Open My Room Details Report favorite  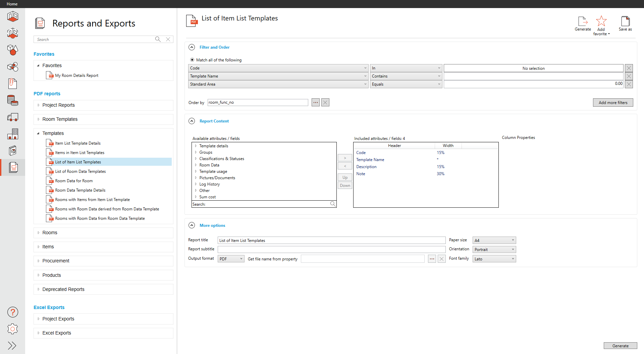tap(76, 75)
